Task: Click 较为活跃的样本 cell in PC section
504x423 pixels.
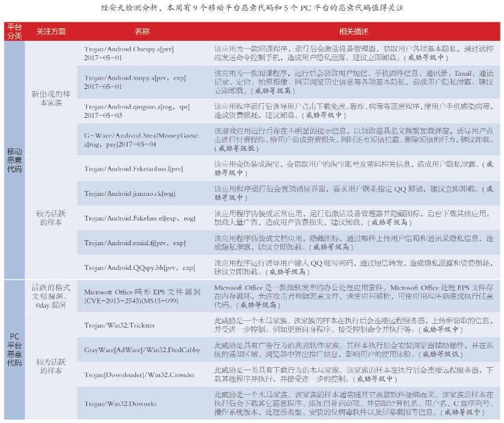Action: pos(51,366)
